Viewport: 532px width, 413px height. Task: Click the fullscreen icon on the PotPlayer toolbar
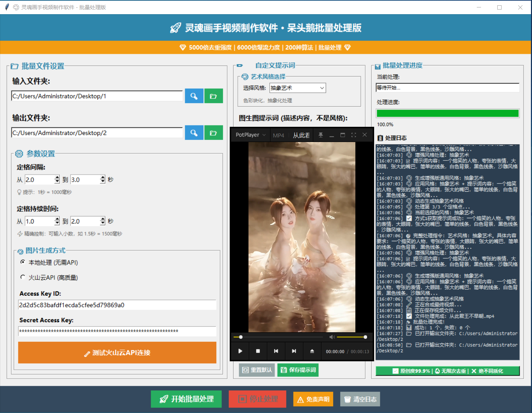[x=354, y=135]
